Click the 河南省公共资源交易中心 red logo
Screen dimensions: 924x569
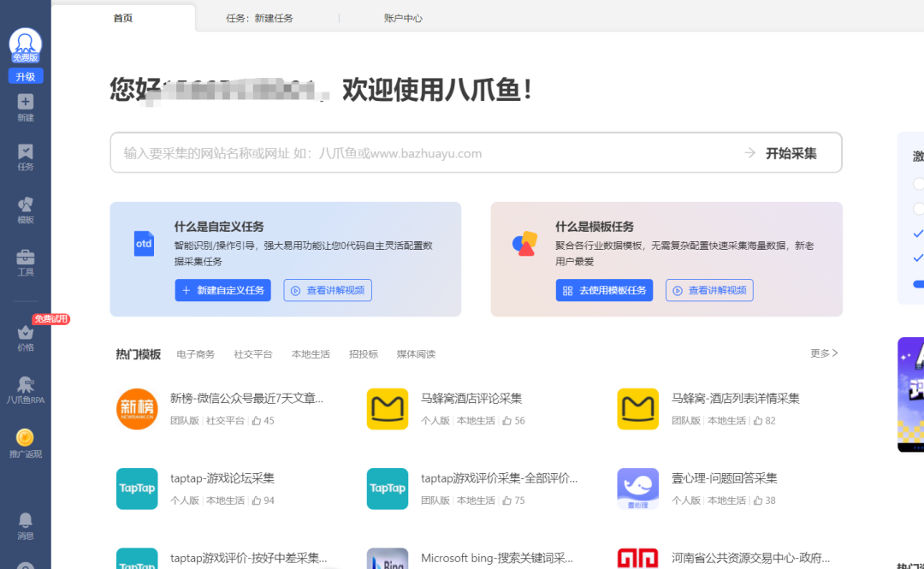637,559
